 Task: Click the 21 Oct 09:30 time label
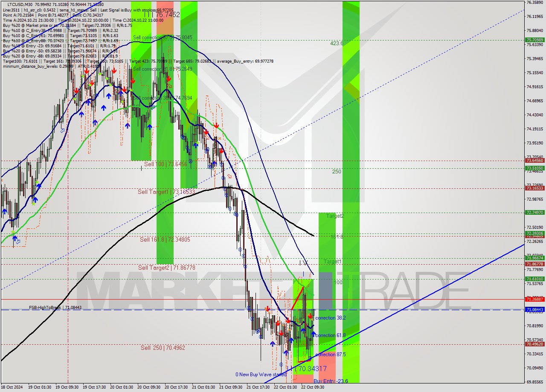click(x=231, y=387)
